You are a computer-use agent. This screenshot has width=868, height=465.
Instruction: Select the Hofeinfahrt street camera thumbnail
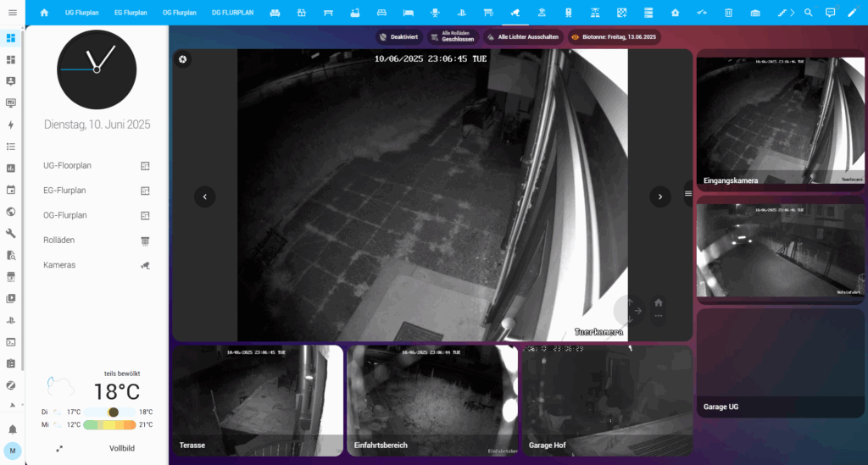pyautogui.click(x=780, y=250)
